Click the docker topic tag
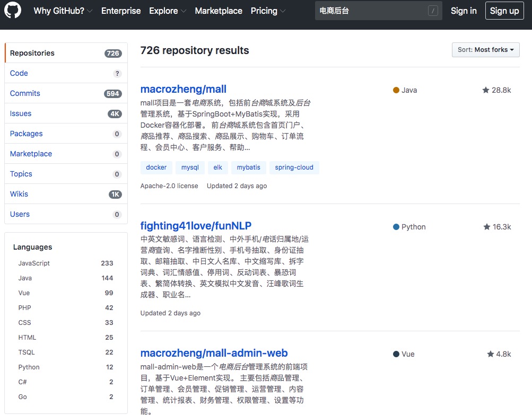The width and height of the screenshot is (532, 415). (156, 167)
